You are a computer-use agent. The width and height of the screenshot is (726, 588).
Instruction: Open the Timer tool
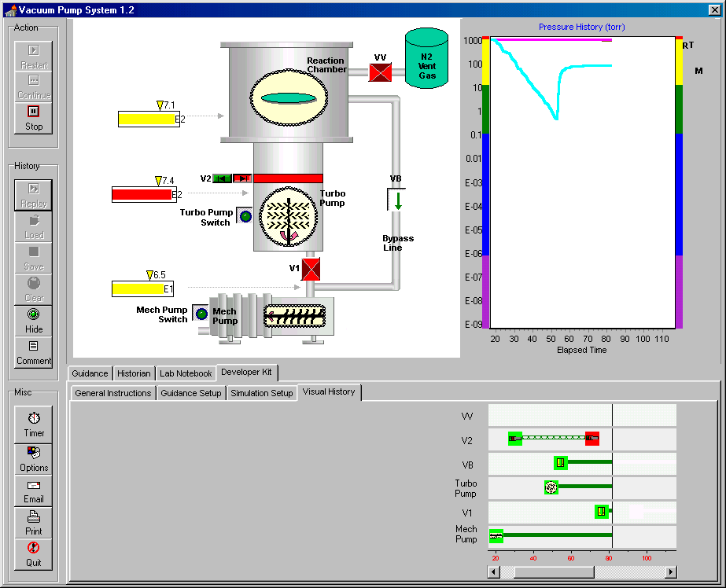point(33,425)
